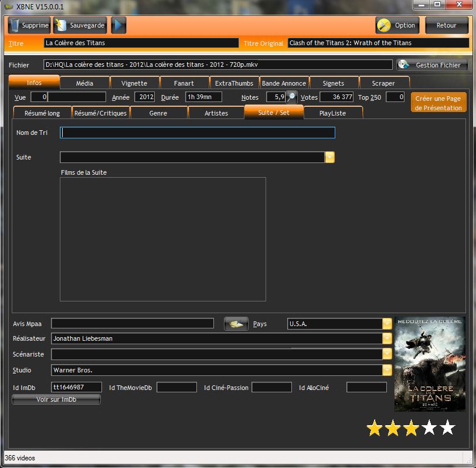Expand the Réalisateur dropdown list
476x468 pixels.
click(x=387, y=338)
